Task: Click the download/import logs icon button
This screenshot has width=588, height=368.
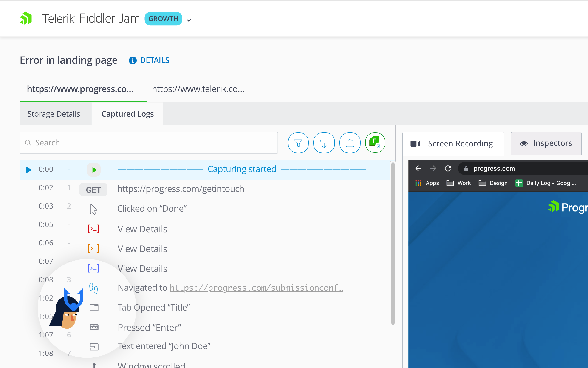Action: tap(324, 143)
